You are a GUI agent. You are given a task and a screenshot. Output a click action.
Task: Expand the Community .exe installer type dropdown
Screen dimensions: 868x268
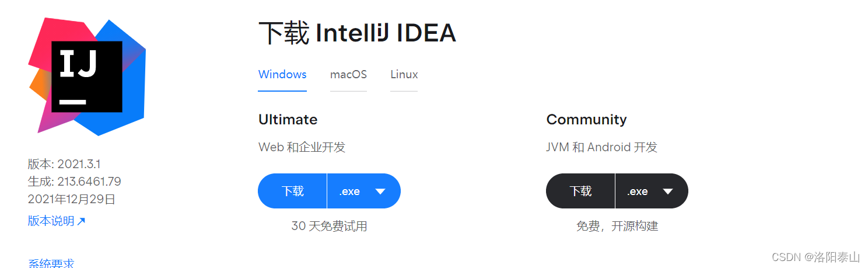pyautogui.click(x=651, y=191)
